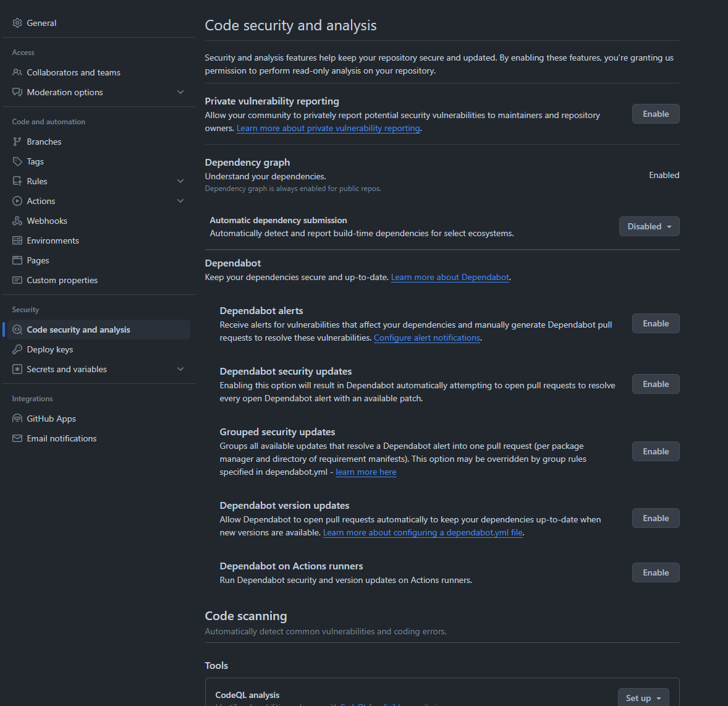Screen dimensions: 728x706
Task: Enable Dependabot version updates
Action: tap(656, 518)
